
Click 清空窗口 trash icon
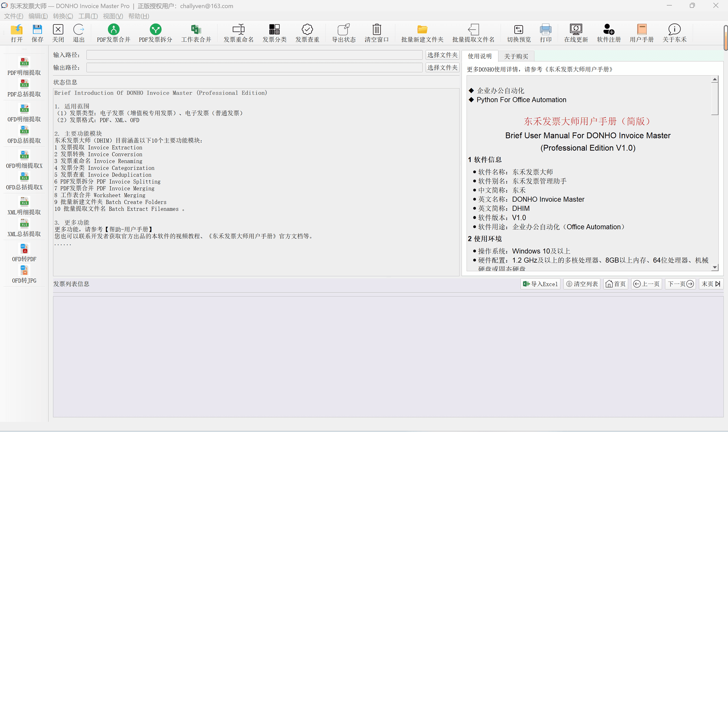coord(376,33)
